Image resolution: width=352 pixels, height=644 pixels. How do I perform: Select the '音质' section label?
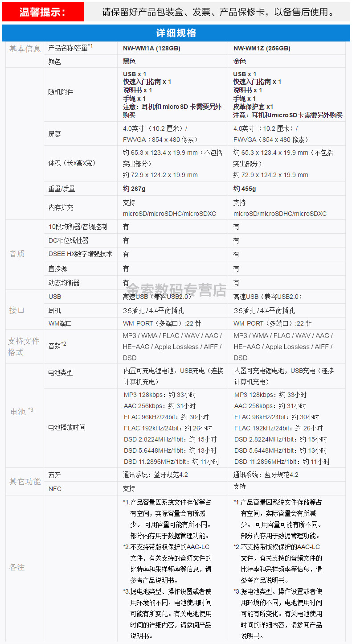(17, 254)
